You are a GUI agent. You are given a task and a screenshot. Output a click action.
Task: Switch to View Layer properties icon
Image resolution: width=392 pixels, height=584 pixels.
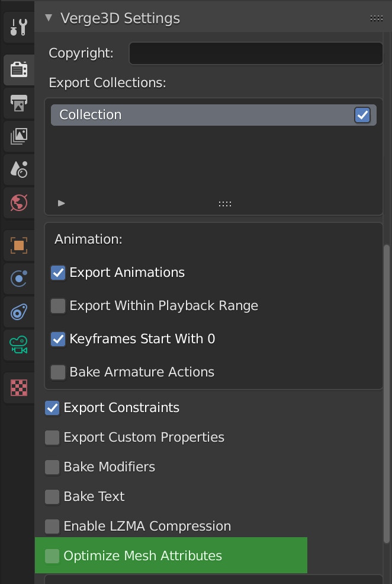tap(18, 136)
